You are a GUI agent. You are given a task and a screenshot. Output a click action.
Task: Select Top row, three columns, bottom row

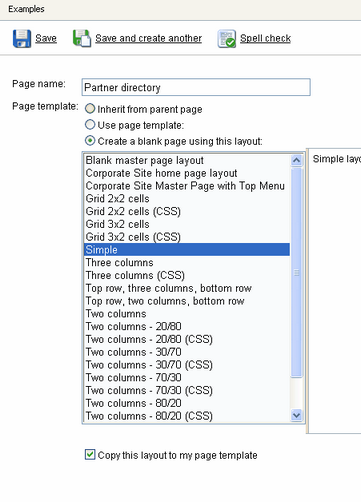pyautogui.click(x=187, y=288)
